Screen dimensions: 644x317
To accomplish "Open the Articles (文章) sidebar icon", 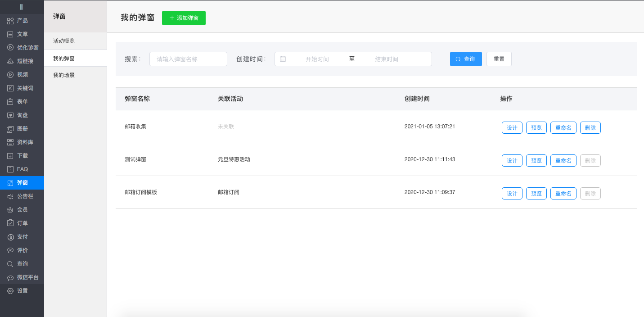I will (x=10, y=34).
